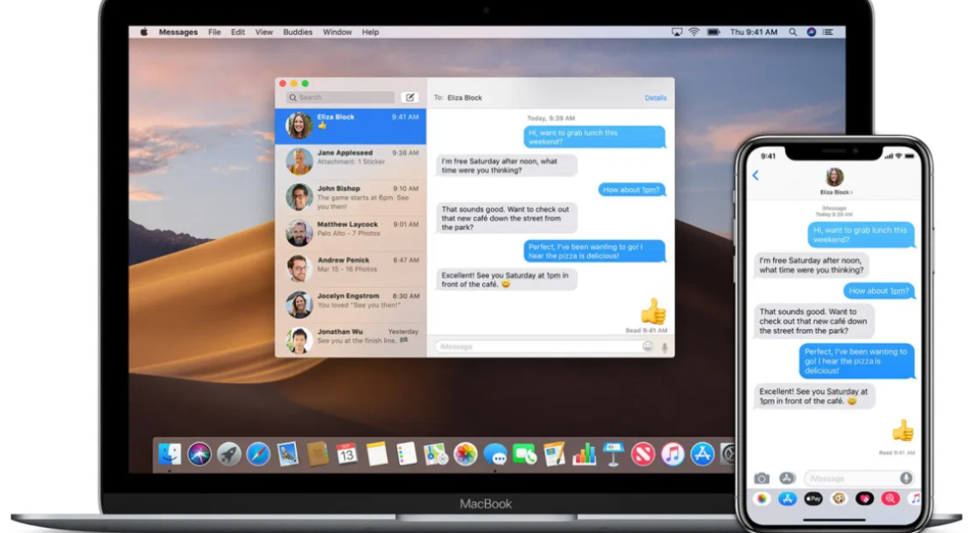Tap 1pm link in iPhone chat bubble
This screenshot has height=533, width=980.
point(899,291)
